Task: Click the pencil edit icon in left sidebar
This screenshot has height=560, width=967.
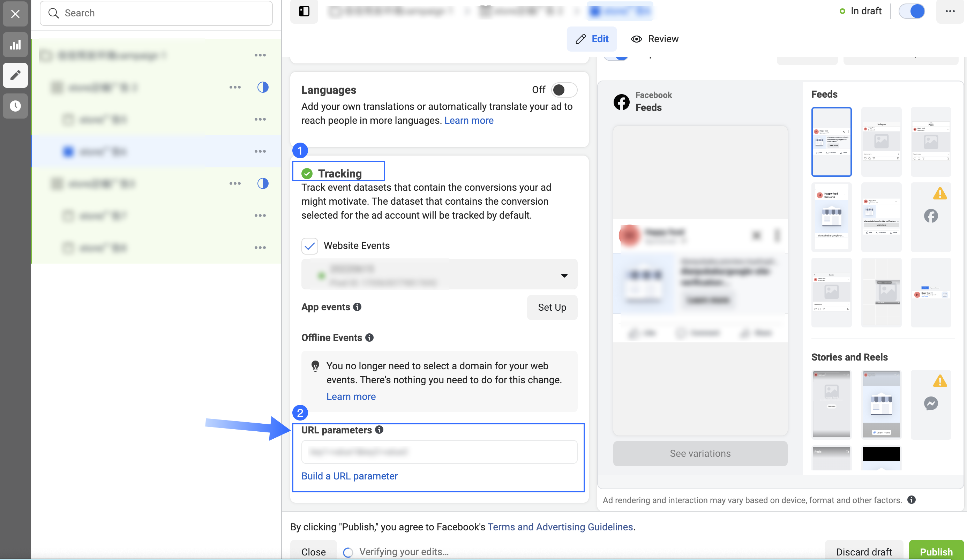Action: tap(15, 75)
